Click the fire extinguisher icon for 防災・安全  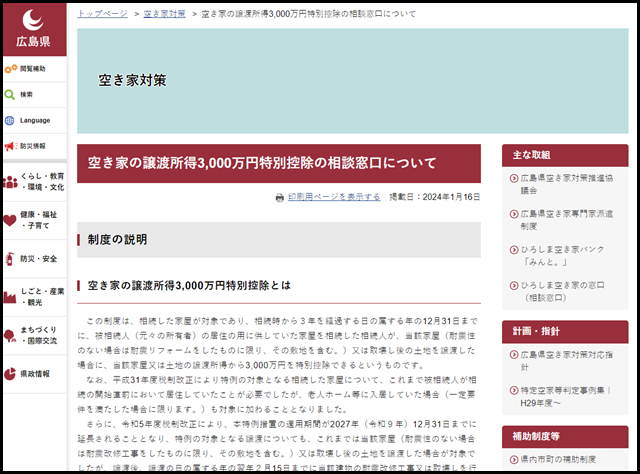pos(9,258)
